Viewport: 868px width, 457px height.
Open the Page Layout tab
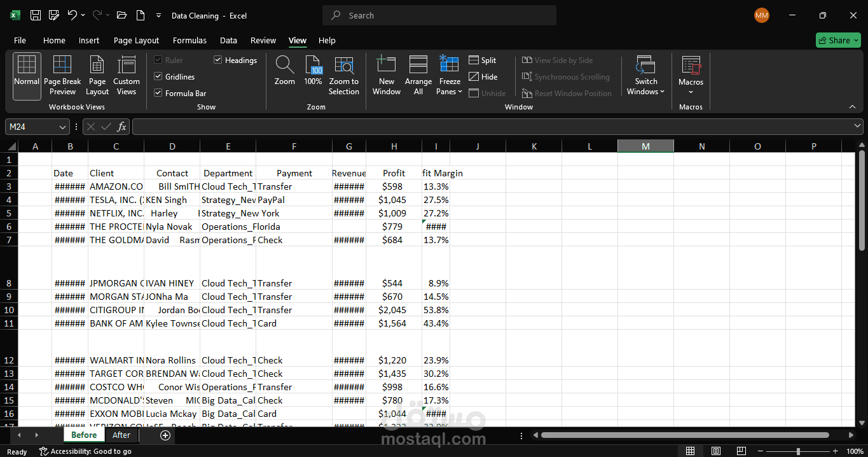click(136, 40)
